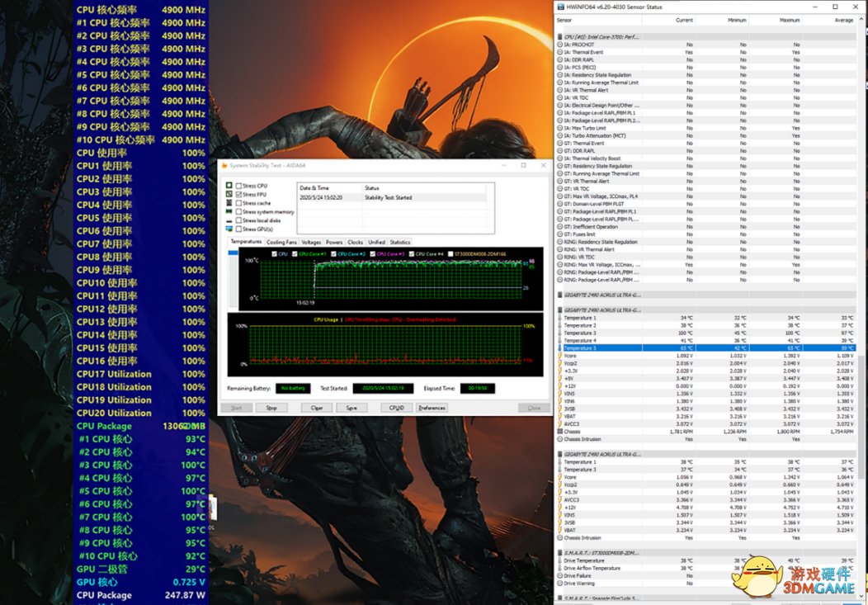Viewport: 868px width, 605px height.
Task: Click the thermometer icon beside Temperature 4
Action: click(x=559, y=340)
